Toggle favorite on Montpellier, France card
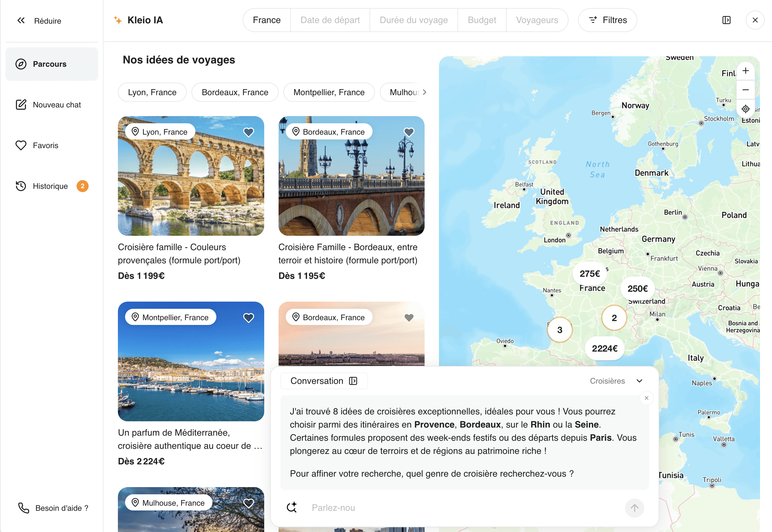 tap(248, 318)
